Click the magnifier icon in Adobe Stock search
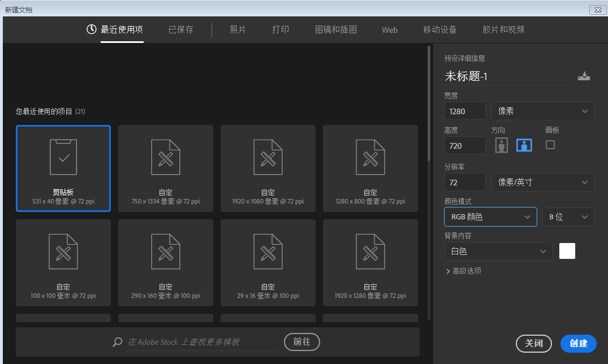This screenshot has width=608, height=364. pos(117,342)
